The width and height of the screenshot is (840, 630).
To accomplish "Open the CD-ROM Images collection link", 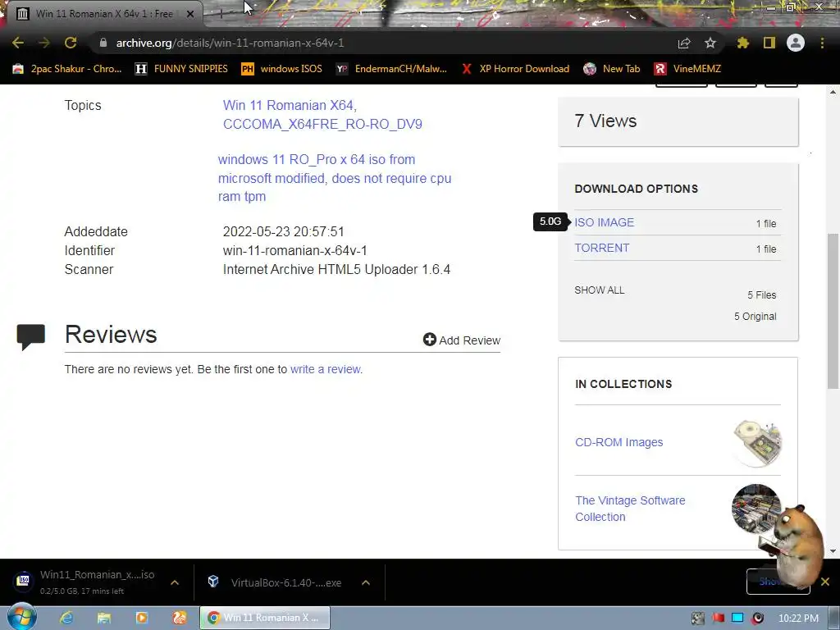I will coord(619,442).
